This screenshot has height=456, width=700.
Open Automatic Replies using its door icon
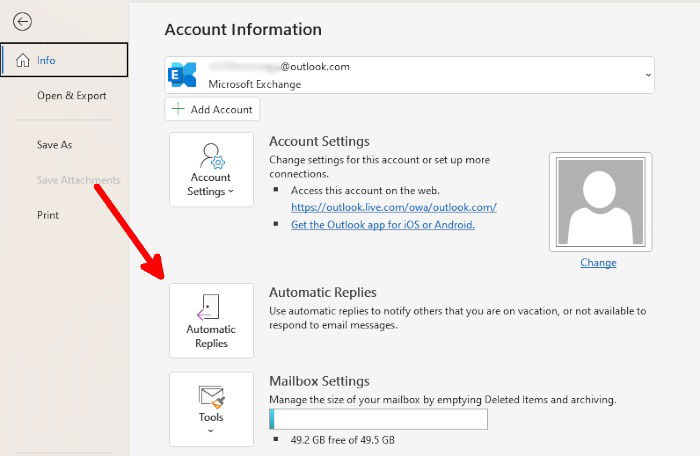click(x=211, y=306)
